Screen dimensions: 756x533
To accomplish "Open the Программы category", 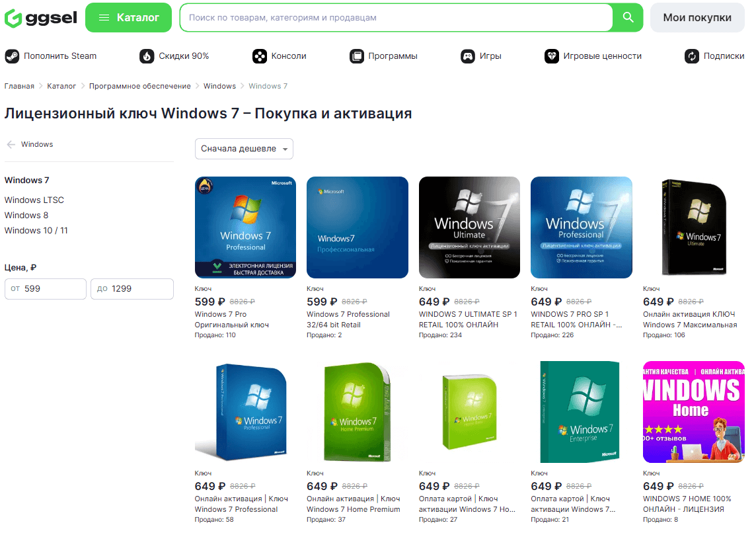I will [x=393, y=56].
